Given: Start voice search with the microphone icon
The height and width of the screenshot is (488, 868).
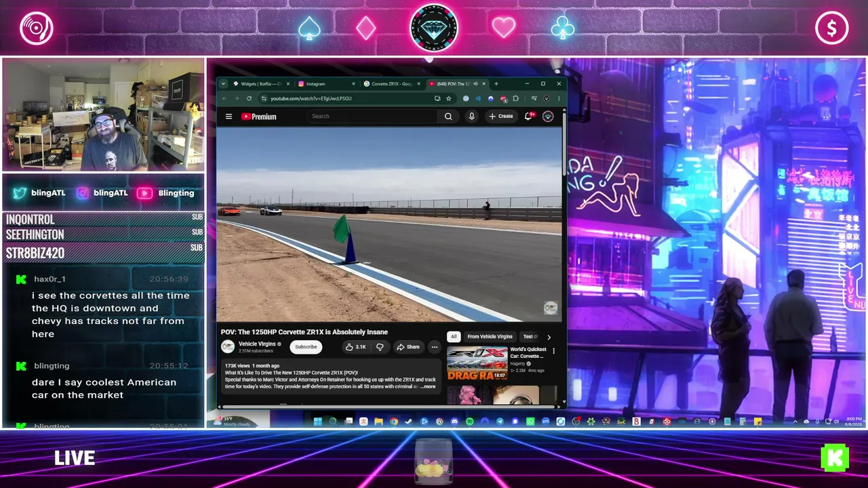Looking at the screenshot, I should (x=472, y=117).
